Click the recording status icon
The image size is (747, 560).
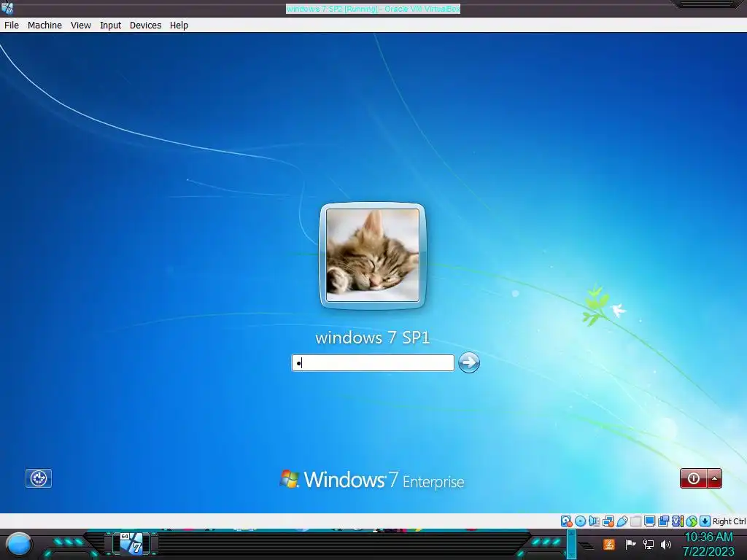663,521
